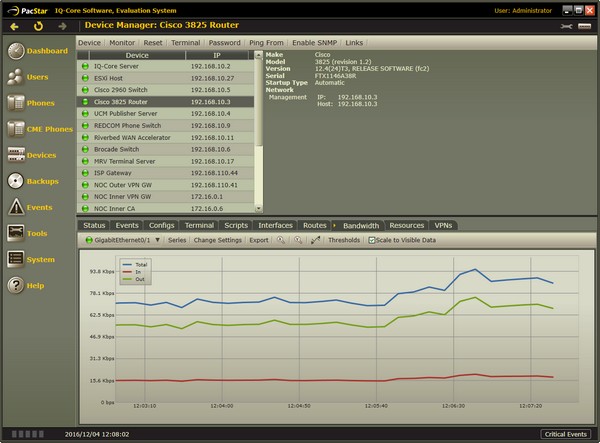Switch to the Resources tab
The width and height of the screenshot is (600, 443).
(x=406, y=225)
